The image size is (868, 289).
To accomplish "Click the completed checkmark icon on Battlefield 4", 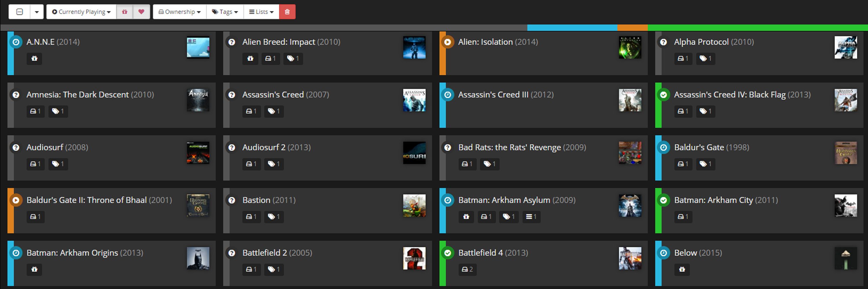I will pos(447,253).
